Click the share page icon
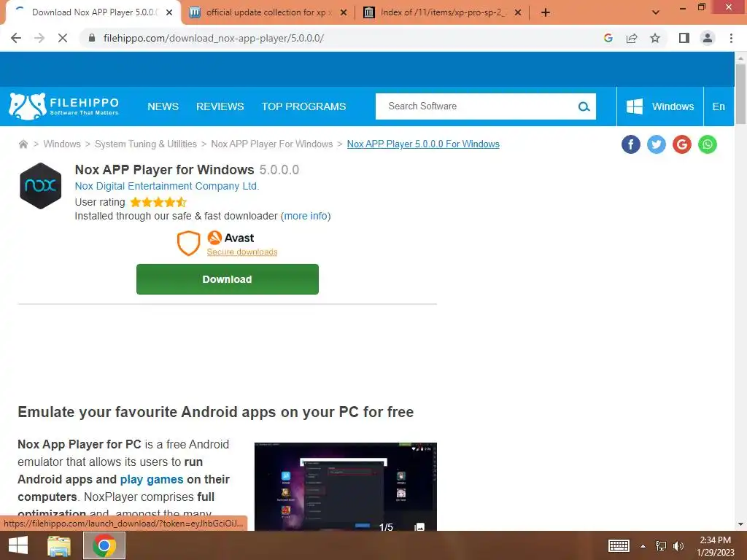 632,38
